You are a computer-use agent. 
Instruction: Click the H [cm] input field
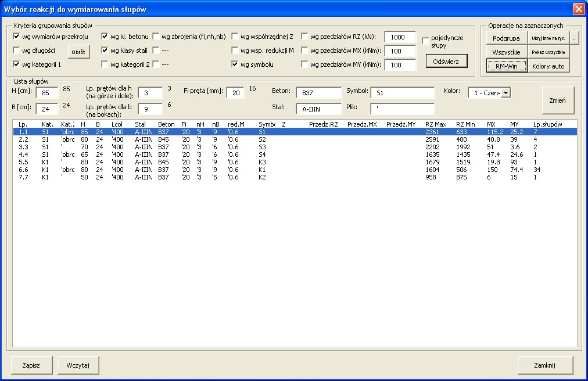click(47, 93)
